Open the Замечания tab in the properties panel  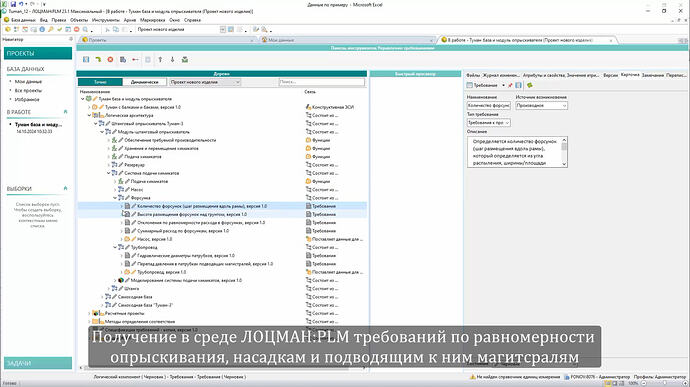pos(653,75)
